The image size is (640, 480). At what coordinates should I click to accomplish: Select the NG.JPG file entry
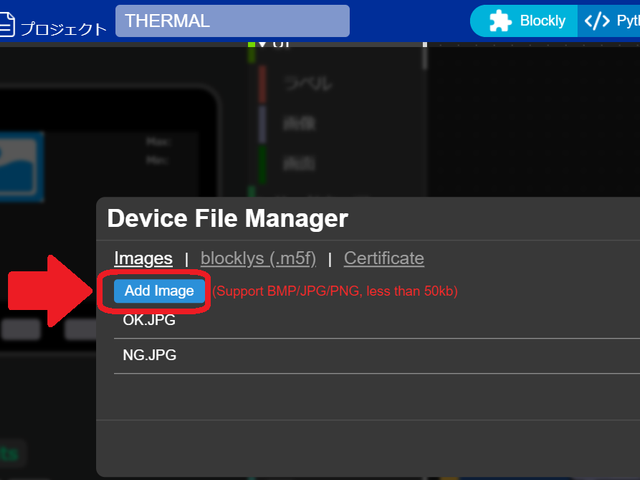tap(149, 355)
